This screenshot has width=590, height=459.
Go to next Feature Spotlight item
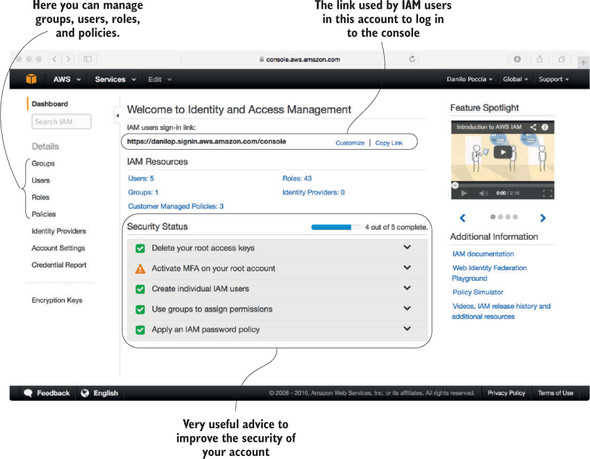pos(543,218)
